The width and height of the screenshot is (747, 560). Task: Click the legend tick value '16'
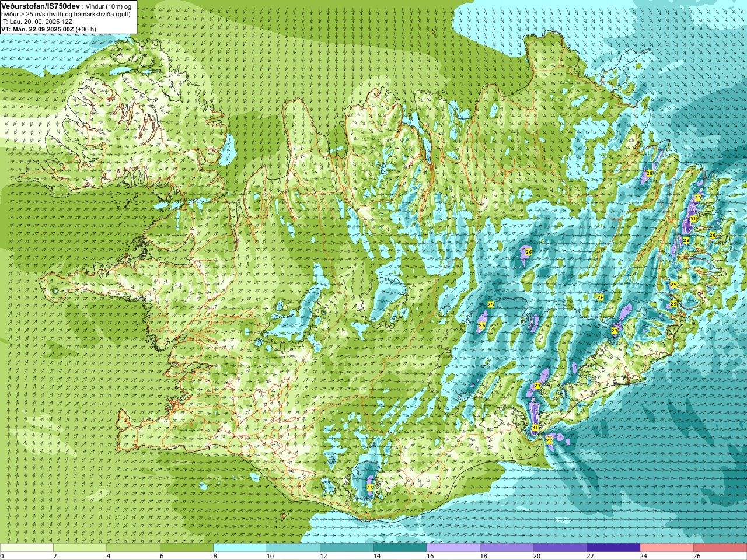(x=430, y=556)
